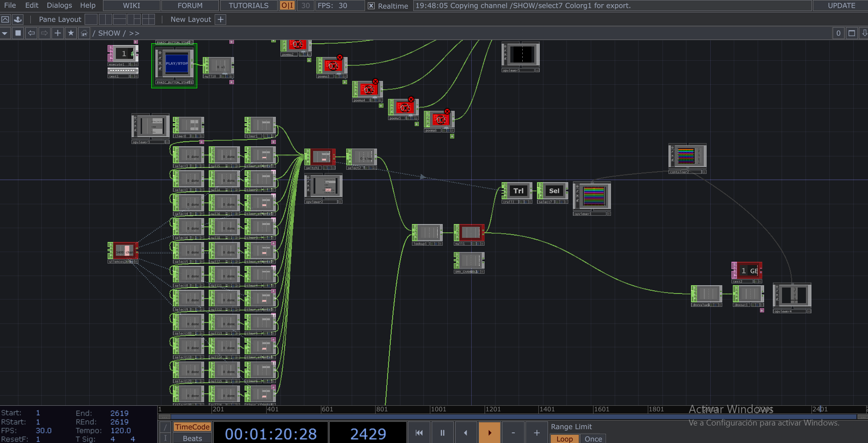
Task: Pause timeline playback
Action: [442, 433]
